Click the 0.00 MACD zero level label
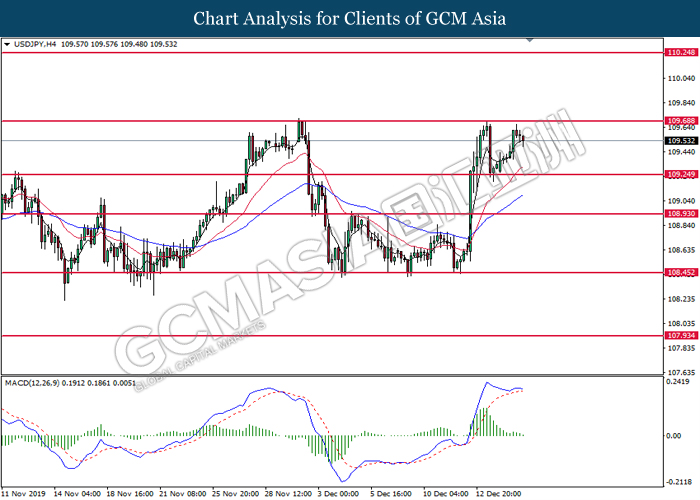This screenshot has width=700, height=500. pyautogui.click(x=674, y=435)
